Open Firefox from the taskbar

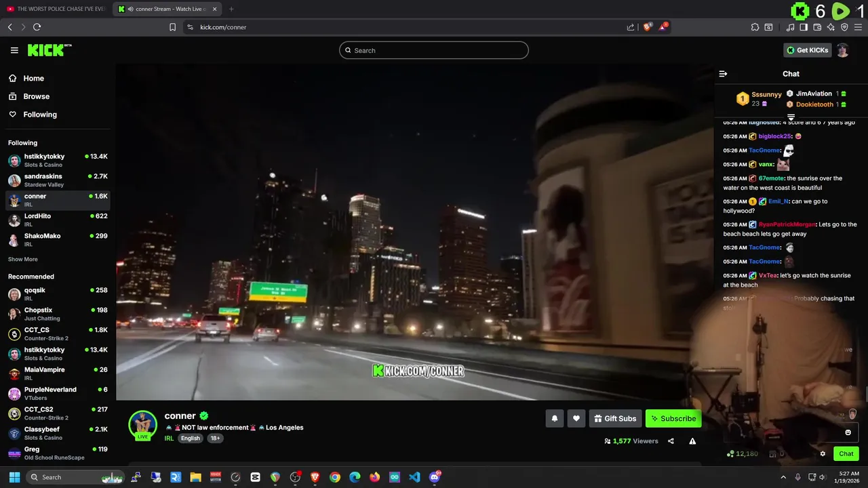point(375,477)
